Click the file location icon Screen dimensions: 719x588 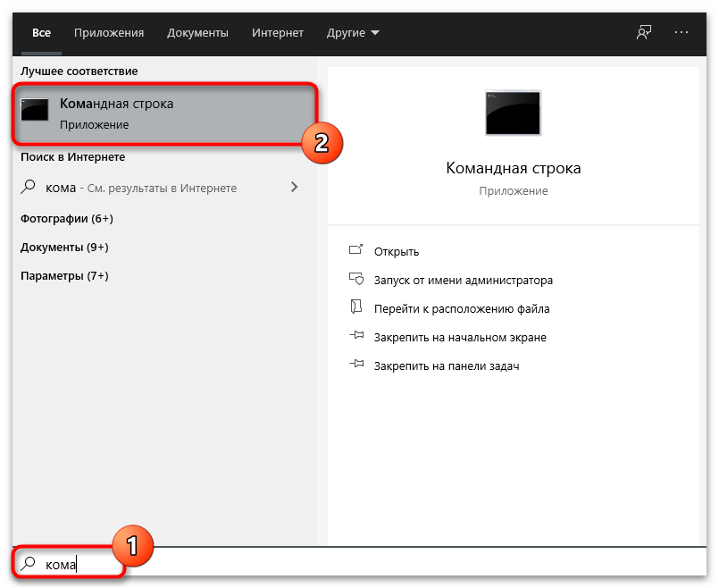[356, 308]
